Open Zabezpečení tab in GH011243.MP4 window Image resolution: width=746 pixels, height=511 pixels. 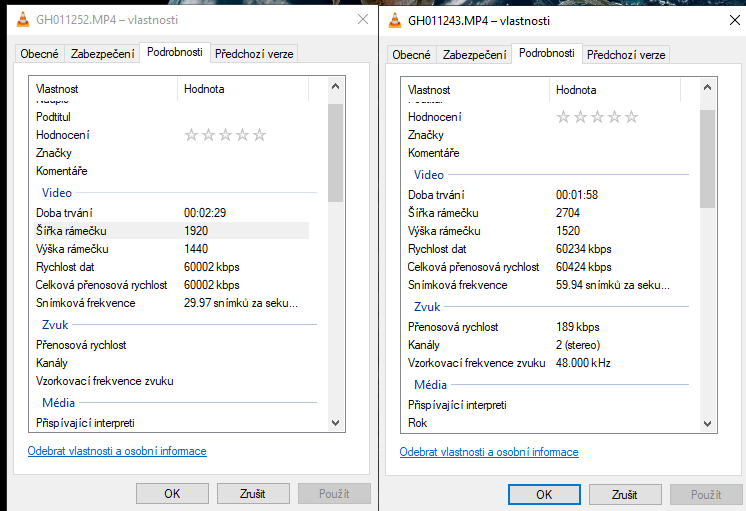click(474, 55)
